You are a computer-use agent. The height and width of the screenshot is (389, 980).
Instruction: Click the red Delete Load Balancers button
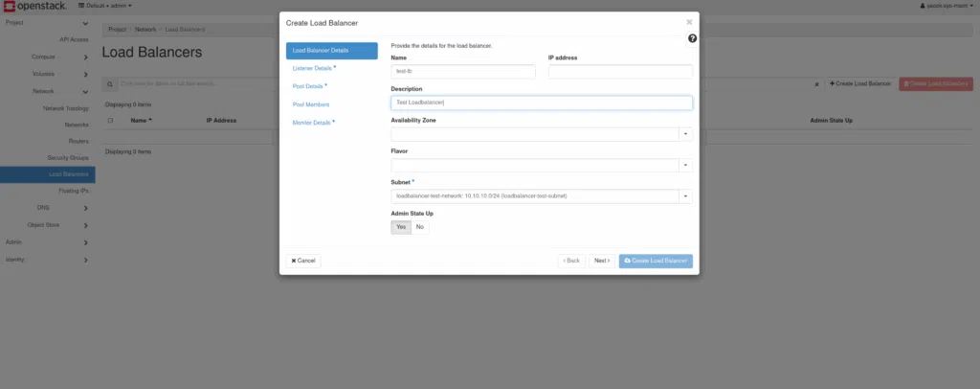click(936, 83)
